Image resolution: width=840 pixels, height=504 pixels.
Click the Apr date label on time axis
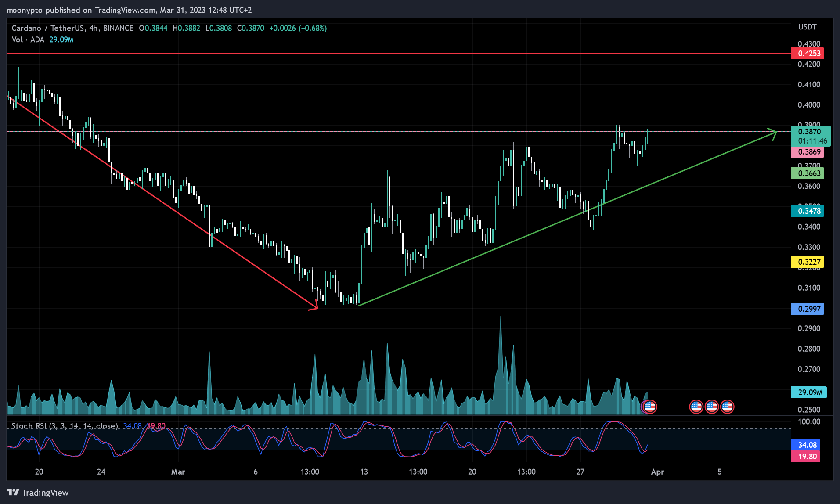657,472
